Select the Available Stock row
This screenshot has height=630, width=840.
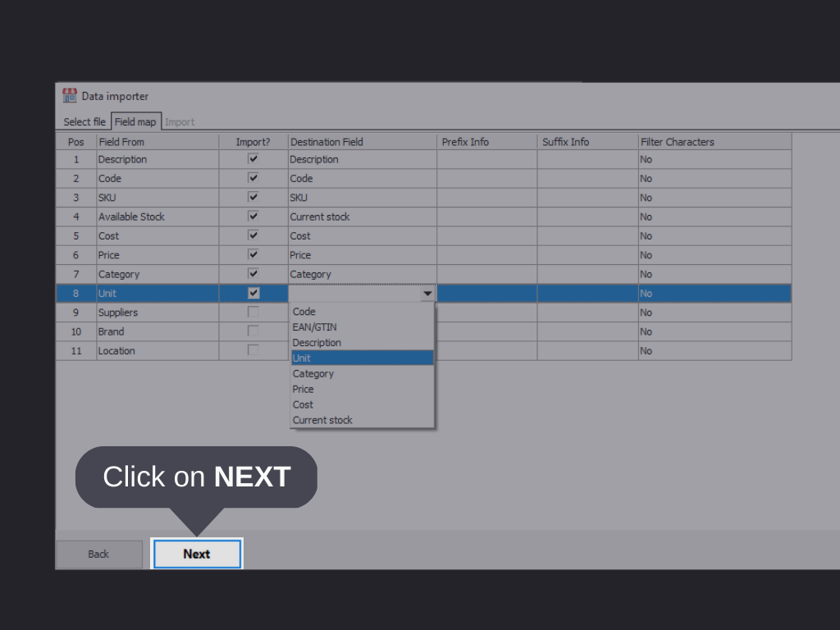point(157,217)
